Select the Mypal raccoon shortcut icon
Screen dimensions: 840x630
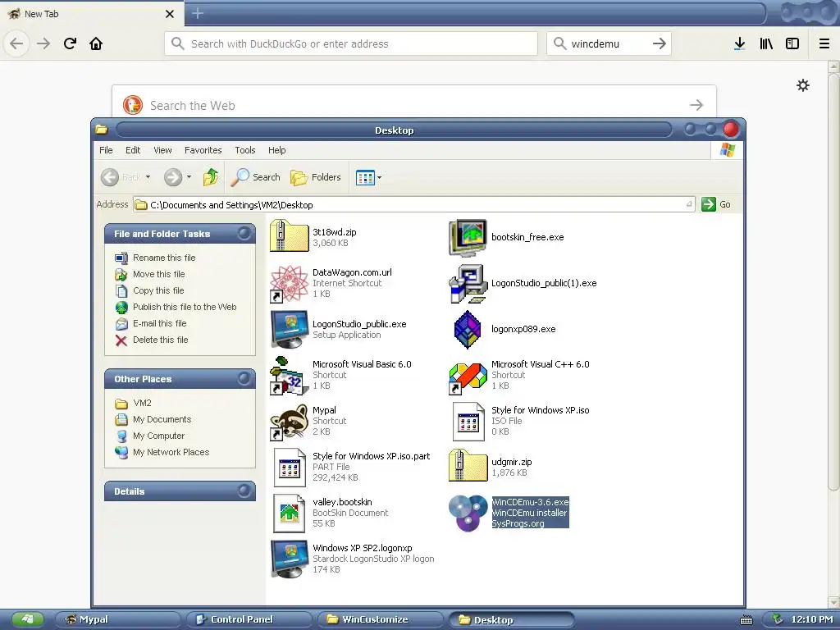coord(290,421)
